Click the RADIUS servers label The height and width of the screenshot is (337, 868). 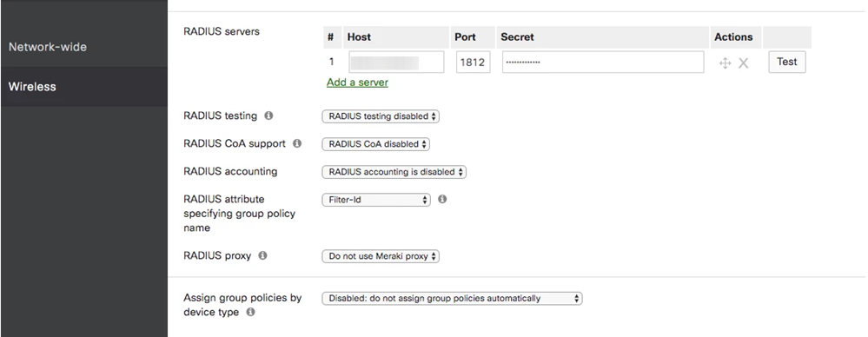click(x=222, y=31)
